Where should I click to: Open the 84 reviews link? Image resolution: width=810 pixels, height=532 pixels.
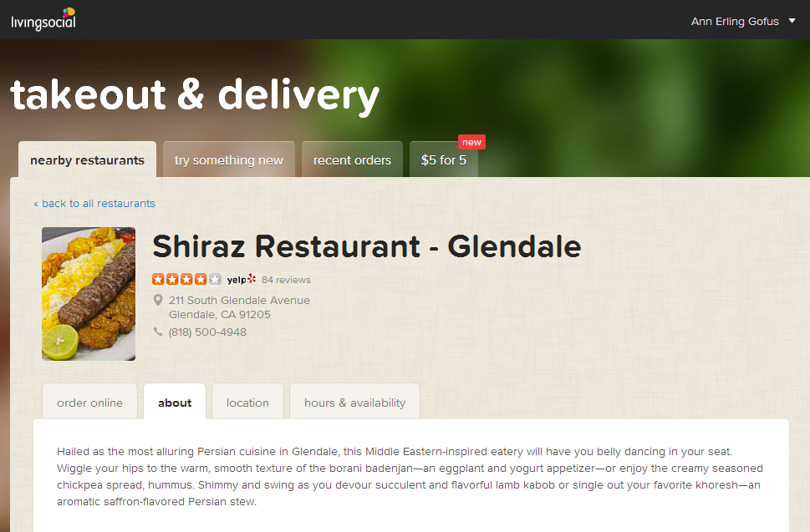286,280
